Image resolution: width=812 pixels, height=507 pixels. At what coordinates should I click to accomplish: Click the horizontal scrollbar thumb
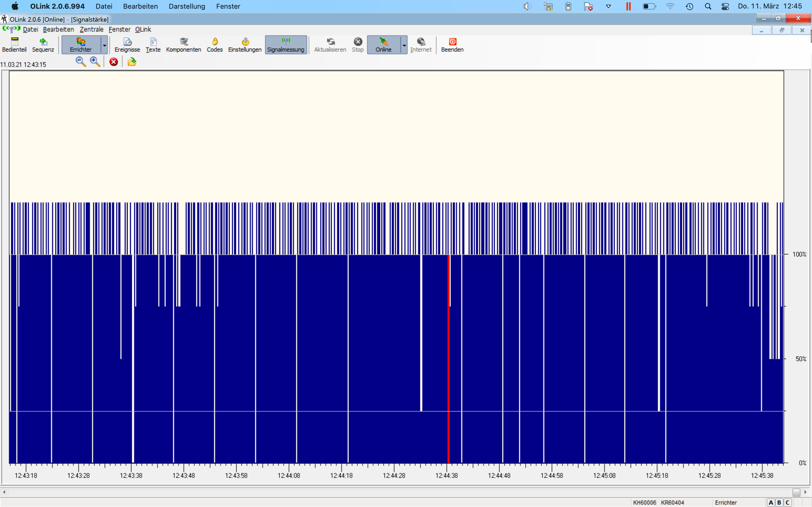[796, 492]
